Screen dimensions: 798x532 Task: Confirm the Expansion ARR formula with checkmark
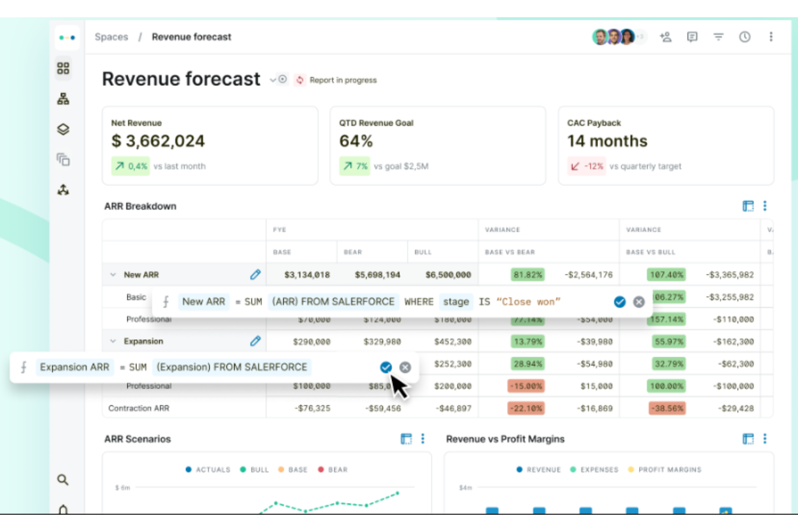[386, 367]
